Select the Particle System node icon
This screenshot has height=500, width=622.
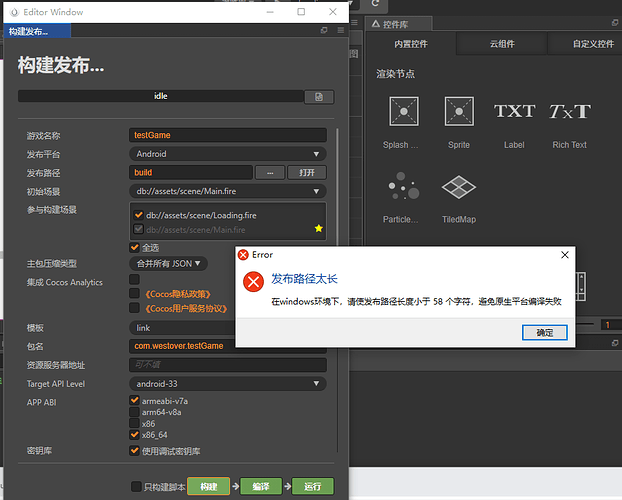[403, 186]
